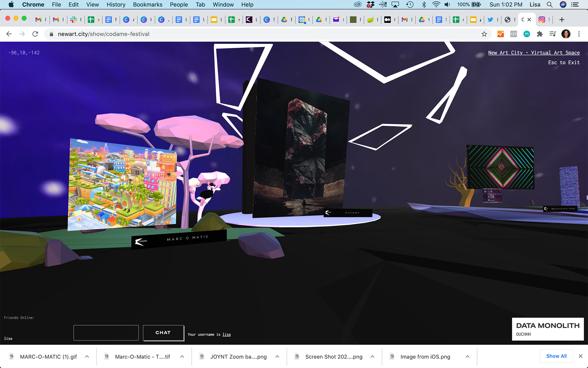Click the orange chart extension icon
588x368 pixels.
[500, 34]
